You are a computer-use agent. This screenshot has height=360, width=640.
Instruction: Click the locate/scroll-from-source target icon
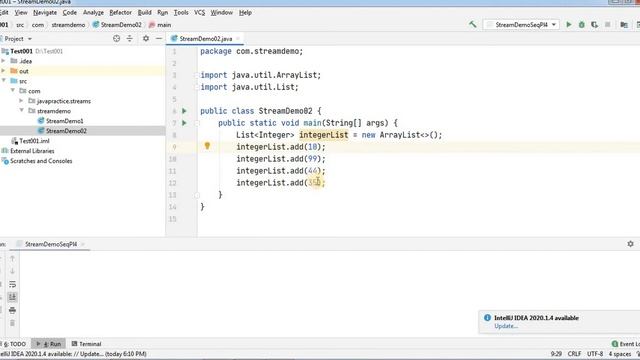117,38
